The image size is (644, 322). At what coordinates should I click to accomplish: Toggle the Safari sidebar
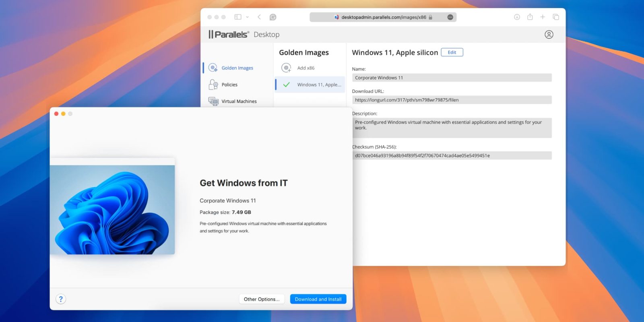(238, 17)
